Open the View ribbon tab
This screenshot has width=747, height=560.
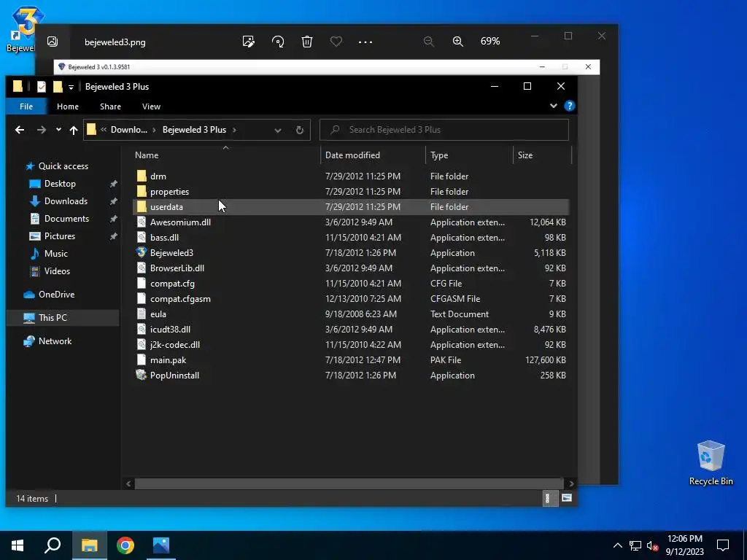point(151,106)
